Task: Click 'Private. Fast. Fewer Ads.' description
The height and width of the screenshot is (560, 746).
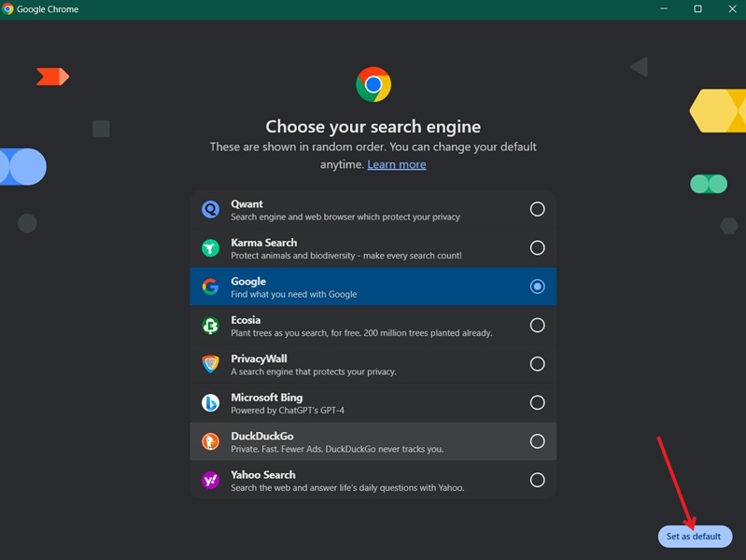Action: 337,449
